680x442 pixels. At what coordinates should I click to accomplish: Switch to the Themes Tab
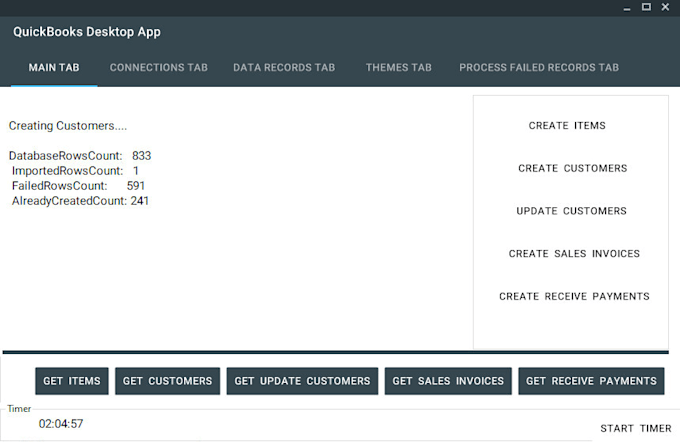pyautogui.click(x=399, y=68)
